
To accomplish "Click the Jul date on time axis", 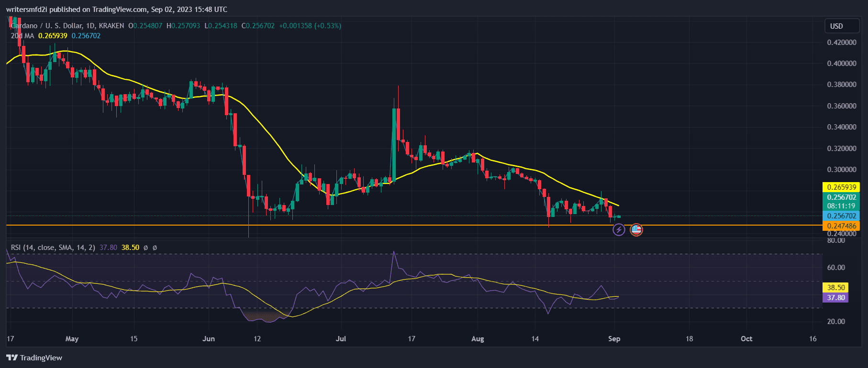I will coord(341,339).
